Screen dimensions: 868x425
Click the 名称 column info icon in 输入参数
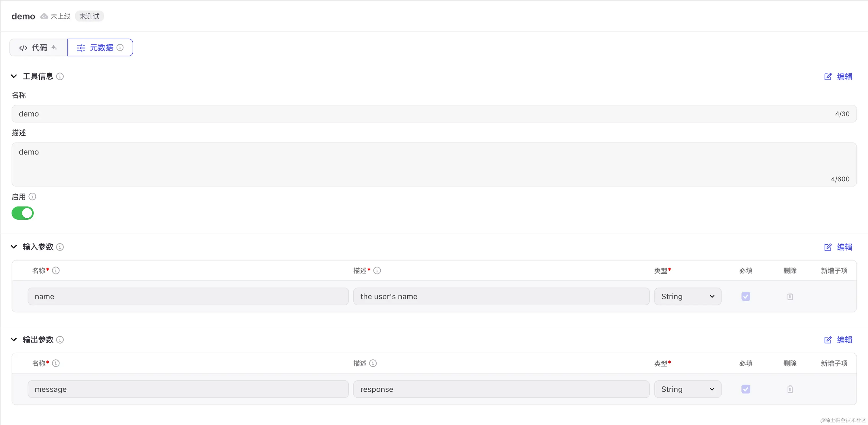56,270
